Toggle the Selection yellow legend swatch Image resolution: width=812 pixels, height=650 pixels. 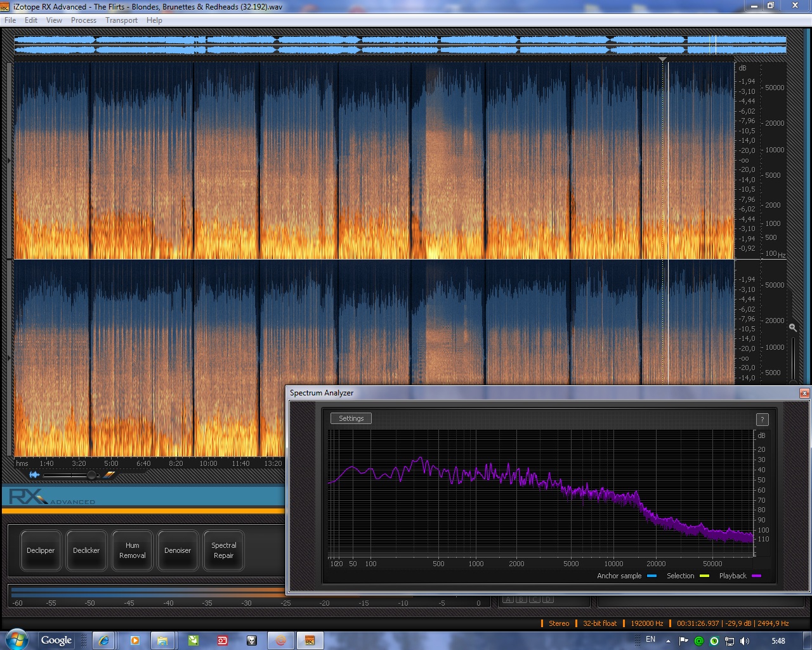click(x=704, y=576)
